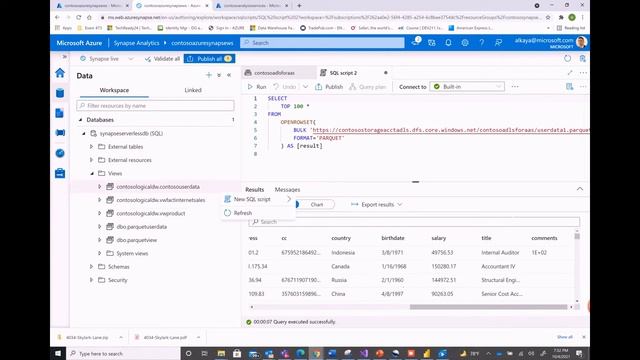Click Show all downloads
This screenshot has height=360, width=640.
coord(564,337)
